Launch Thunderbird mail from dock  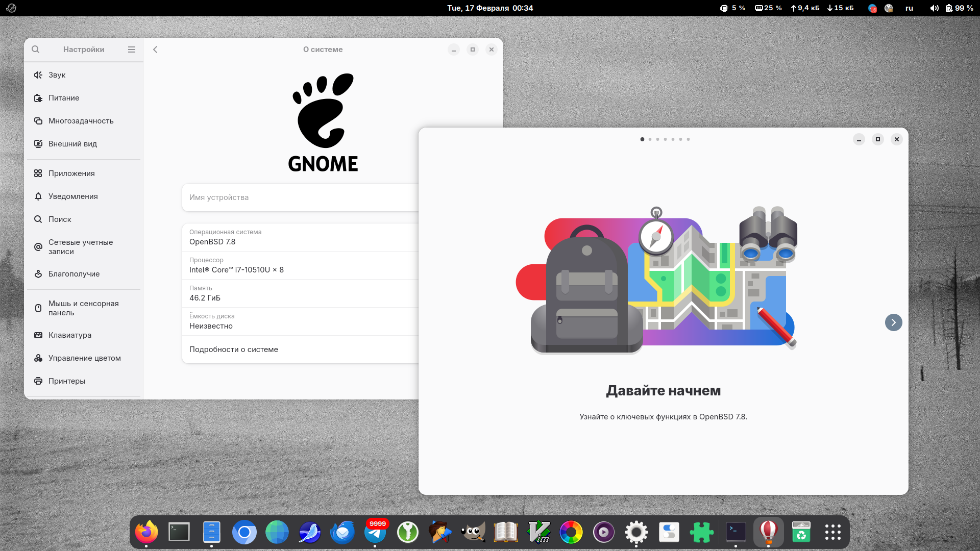tap(342, 532)
